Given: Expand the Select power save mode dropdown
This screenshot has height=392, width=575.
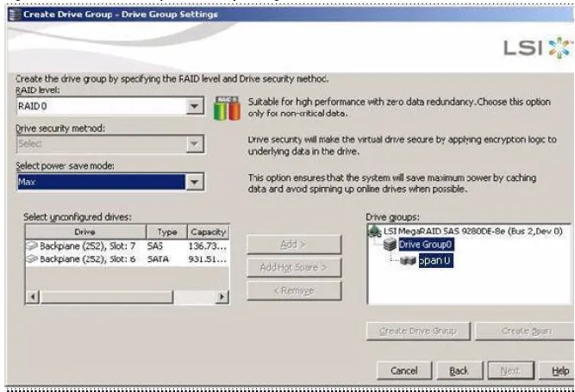Looking at the screenshot, I should [196, 183].
